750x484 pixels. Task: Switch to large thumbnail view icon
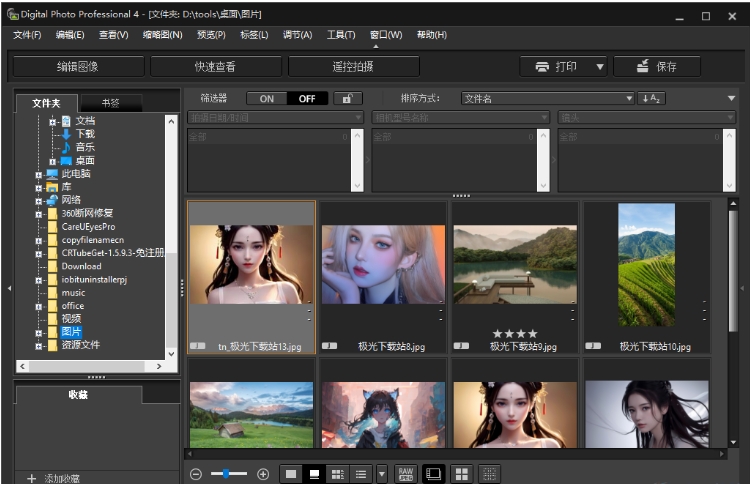291,474
